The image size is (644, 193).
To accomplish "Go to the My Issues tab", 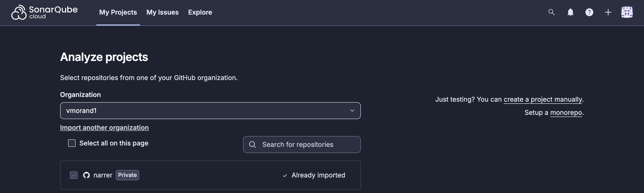I will coord(163,12).
